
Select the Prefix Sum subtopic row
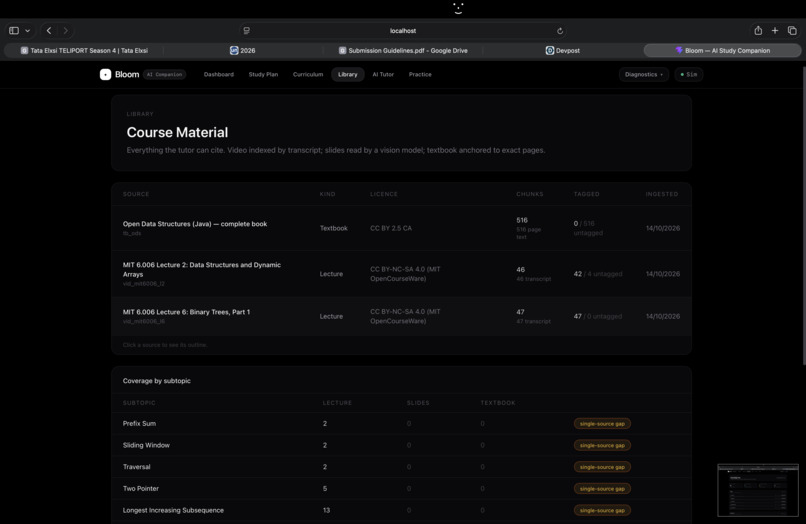[401, 424]
